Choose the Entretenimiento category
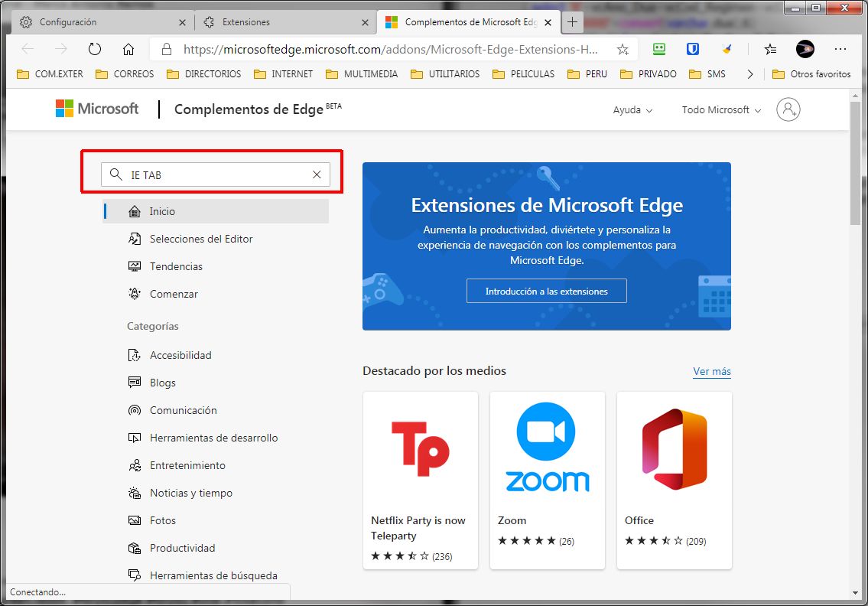Image resolution: width=868 pixels, height=606 pixels. [177, 466]
